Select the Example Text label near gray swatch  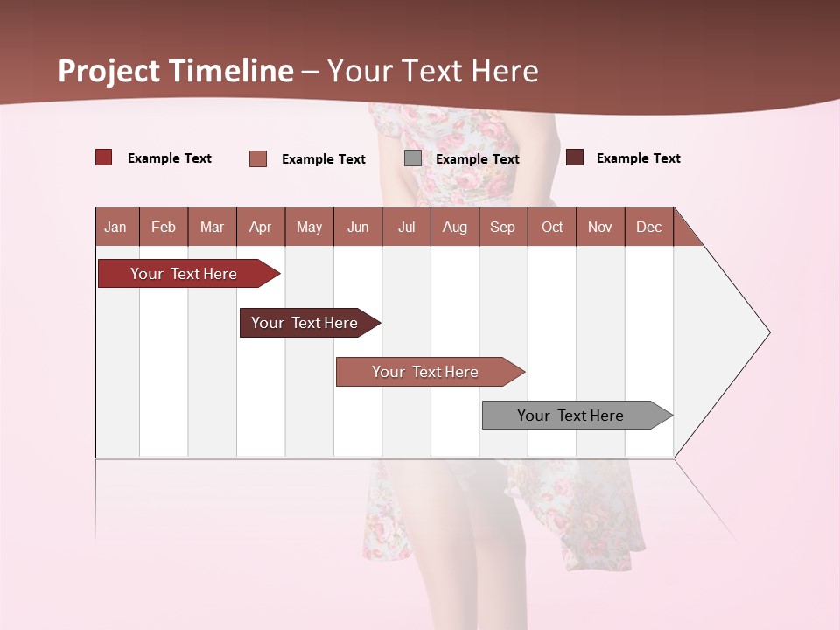[478, 159]
